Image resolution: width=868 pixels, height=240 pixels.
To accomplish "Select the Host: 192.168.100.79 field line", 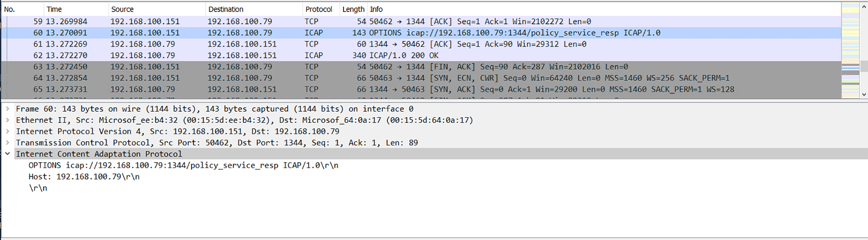I will pyautogui.click(x=84, y=177).
